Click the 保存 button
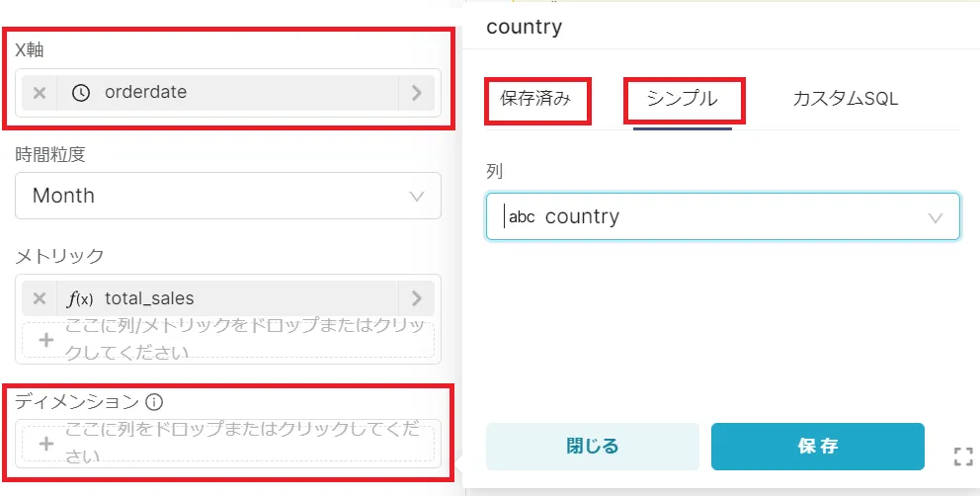Viewport: 980px width, 496px height. coord(818,447)
